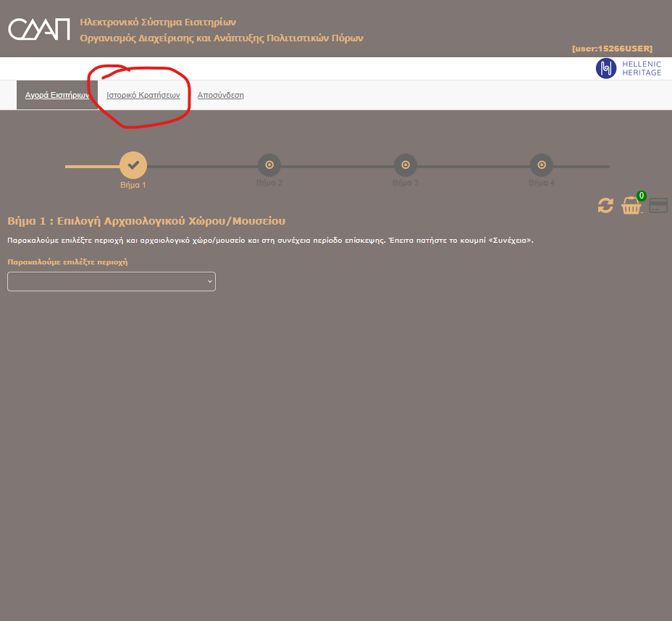Click the Παρακαλούμε επιλέξτε περιοχή label
Screen dimensions: 672x621
[x=67, y=262]
